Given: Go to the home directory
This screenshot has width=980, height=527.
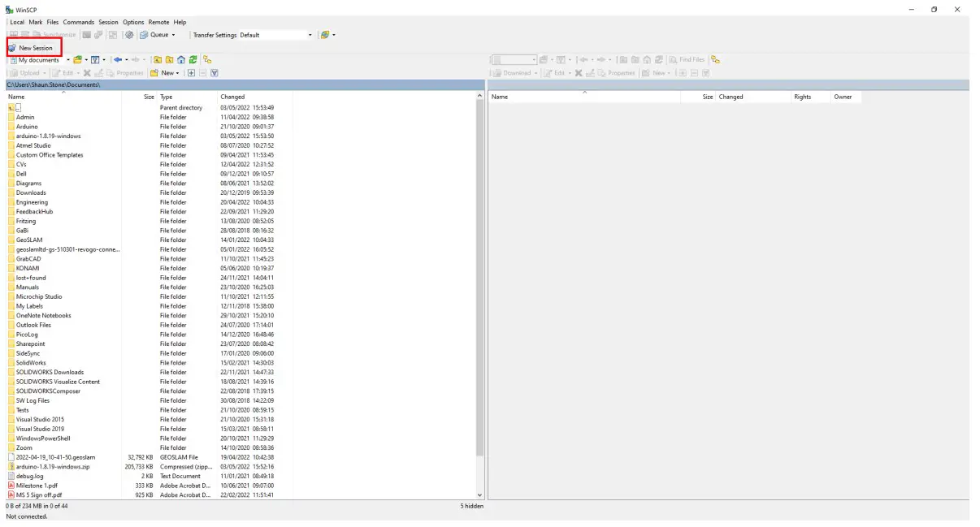Looking at the screenshot, I should (x=180, y=59).
